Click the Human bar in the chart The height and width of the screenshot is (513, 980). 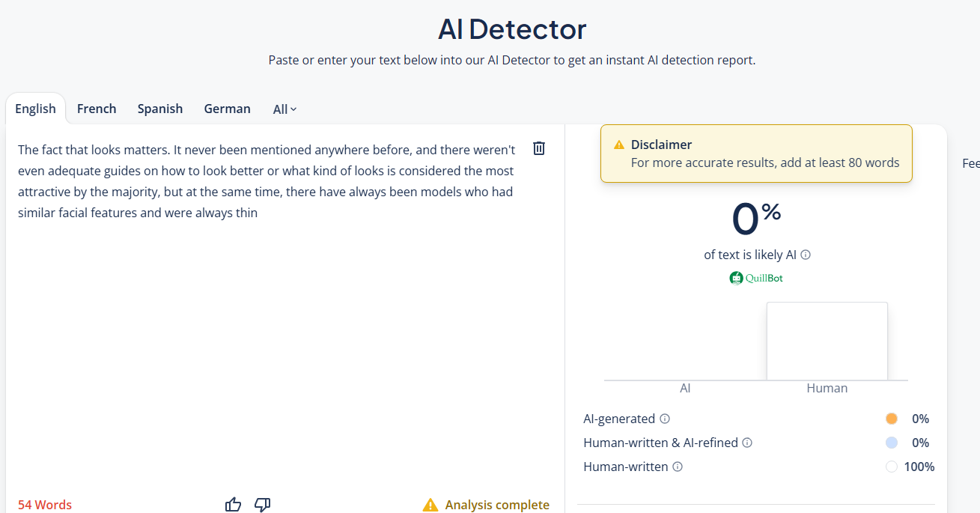click(827, 342)
